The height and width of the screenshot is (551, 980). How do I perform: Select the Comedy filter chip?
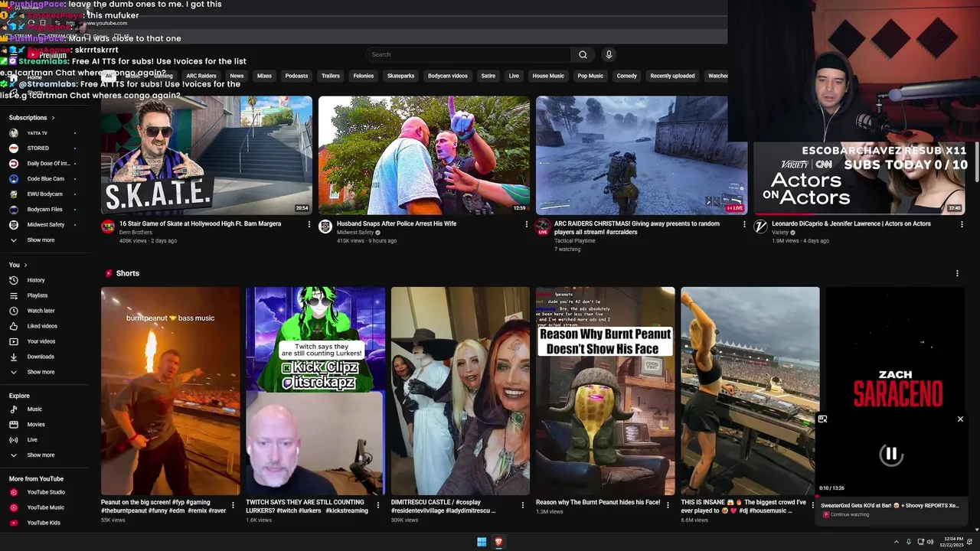pos(627,76)
